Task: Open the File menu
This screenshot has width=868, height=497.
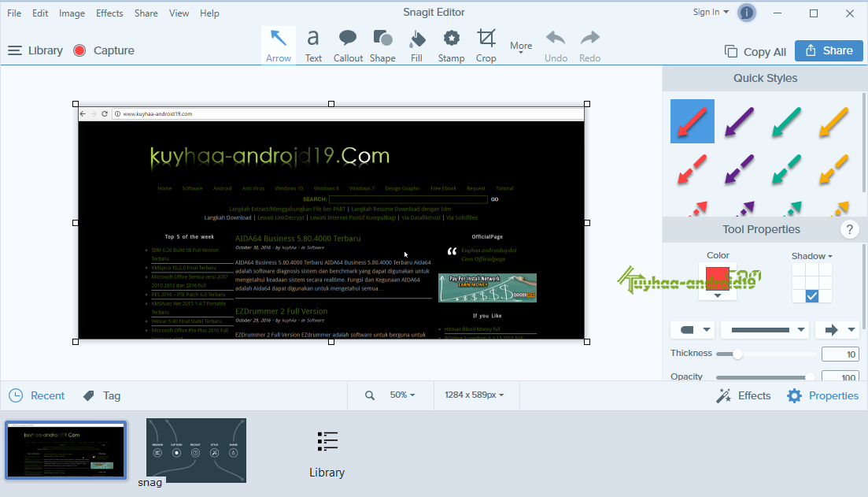Action: coord(14,13)
